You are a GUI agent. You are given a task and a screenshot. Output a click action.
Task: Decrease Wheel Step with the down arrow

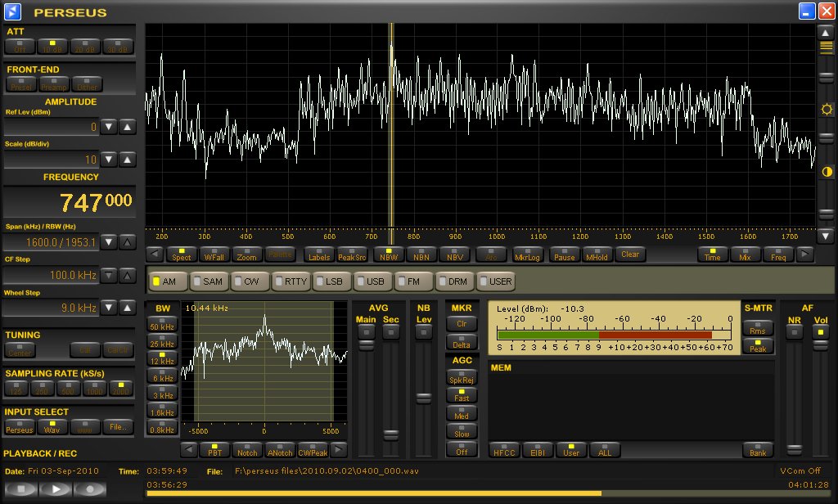coord(109,308)
